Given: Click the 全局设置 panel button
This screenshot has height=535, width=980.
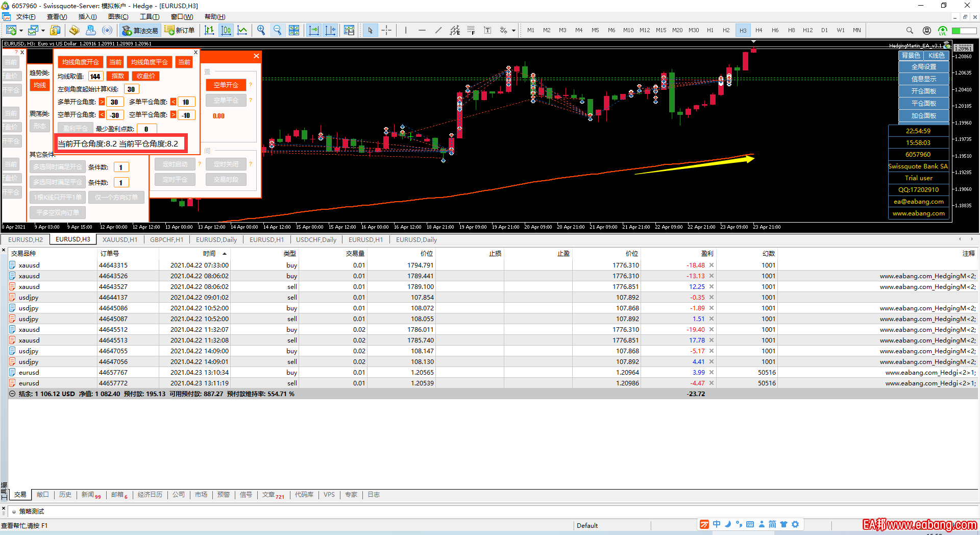Looking at the screenshot, I should [923, 67].
